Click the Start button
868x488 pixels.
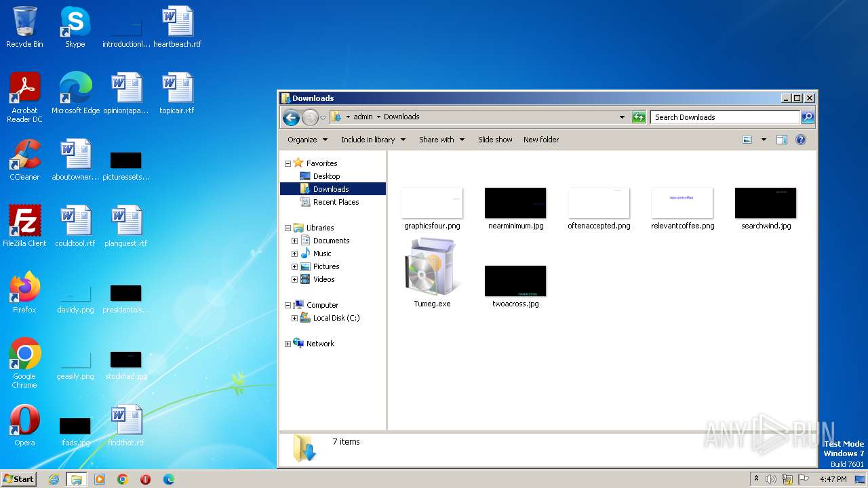[x=19, y=479]
